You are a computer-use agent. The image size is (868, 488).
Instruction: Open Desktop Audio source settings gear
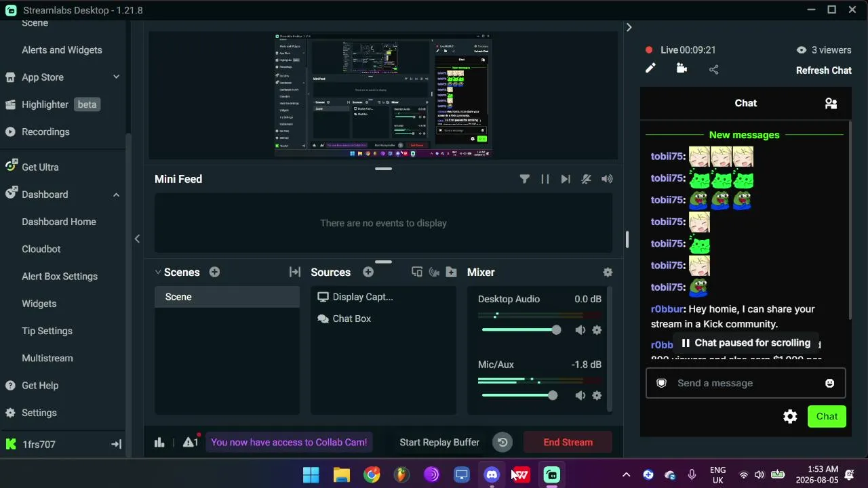click(x=597, y=330)
